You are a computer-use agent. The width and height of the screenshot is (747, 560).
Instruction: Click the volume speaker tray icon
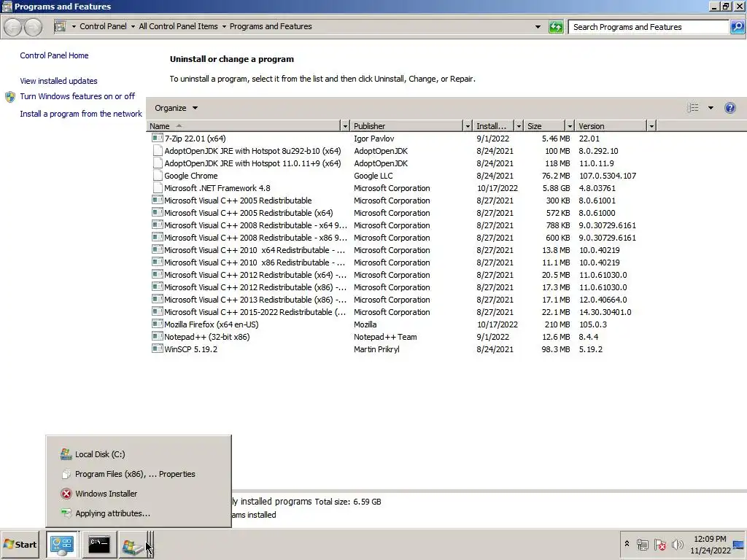point(677,544)
